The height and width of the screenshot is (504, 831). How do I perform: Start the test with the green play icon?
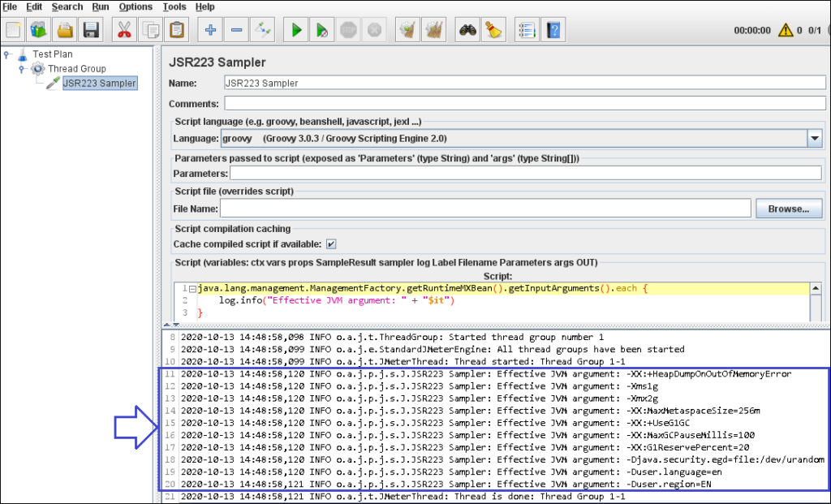point(295,29)
